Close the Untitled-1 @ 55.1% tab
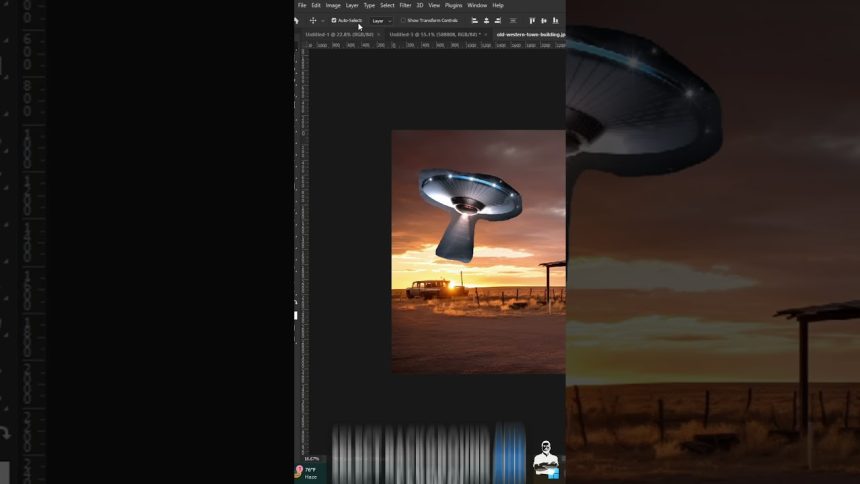 (485, 35)
